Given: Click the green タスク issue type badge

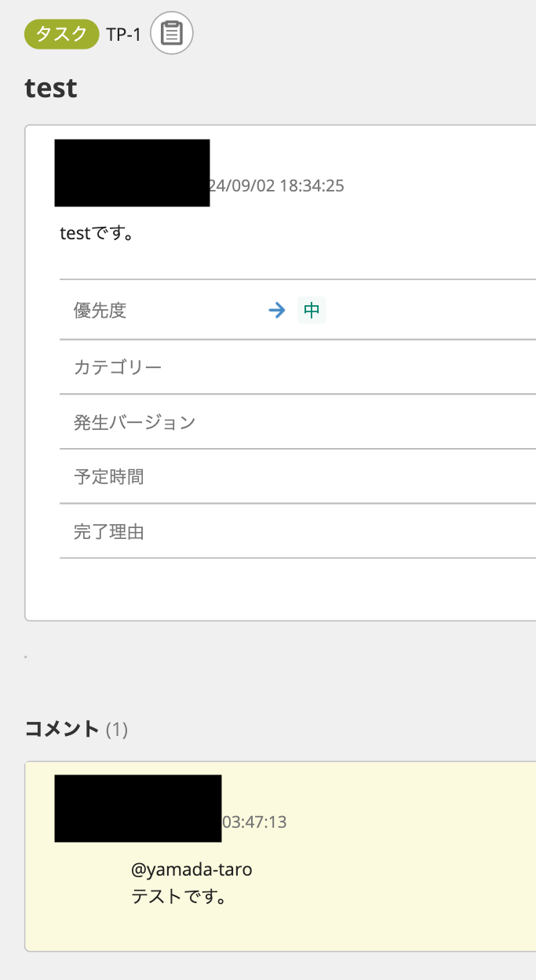Looking at the screenshot, I should [x=62, y=35].
